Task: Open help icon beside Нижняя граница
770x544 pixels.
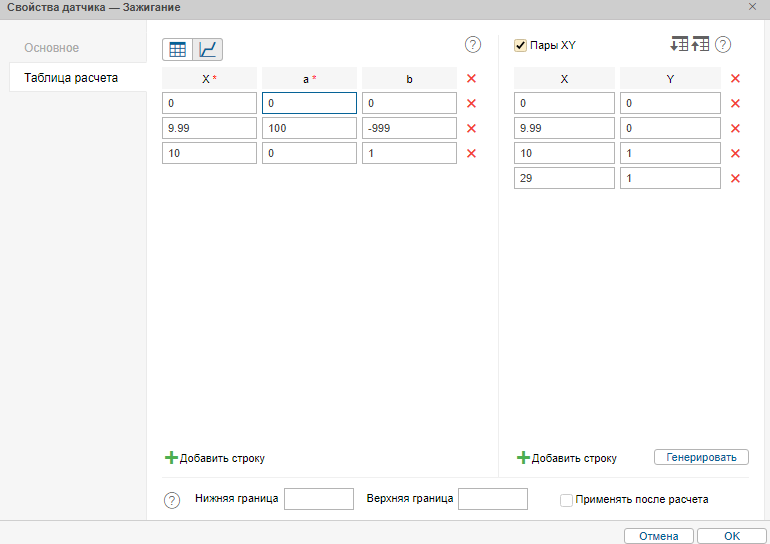Action: pos(172,500)
